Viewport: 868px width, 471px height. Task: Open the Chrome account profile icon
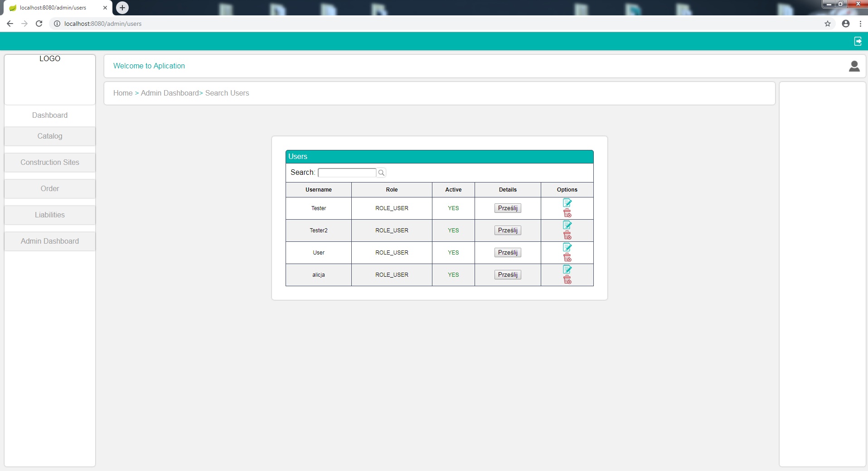click(x=846, y=24)
